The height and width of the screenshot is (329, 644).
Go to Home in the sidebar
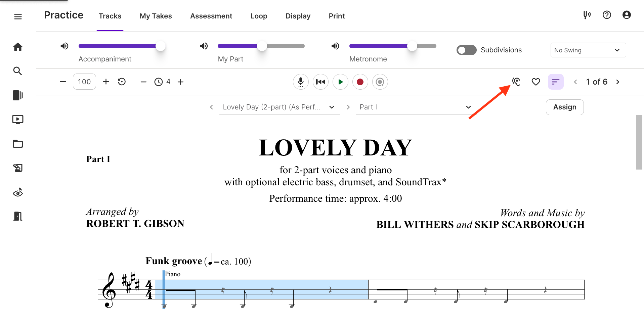[18, 47]
